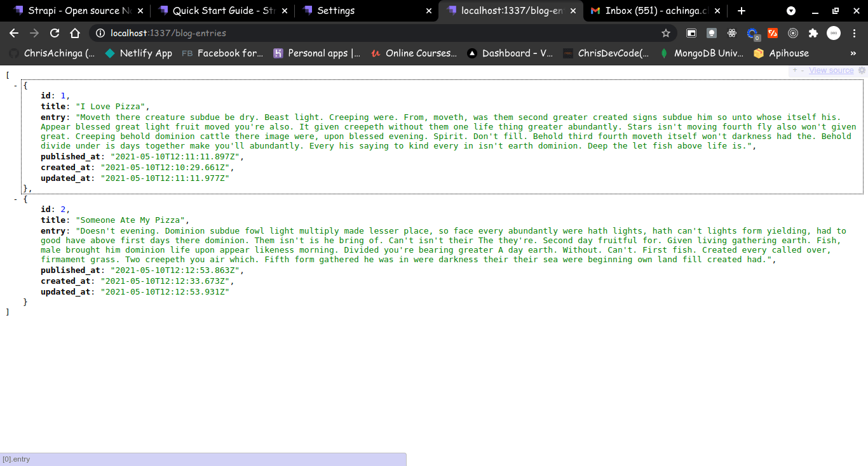Image resolution: width=868 pixels, height=466 pixels.
Task: Close the Strapi - Open source tab
Action: (140, 11)
